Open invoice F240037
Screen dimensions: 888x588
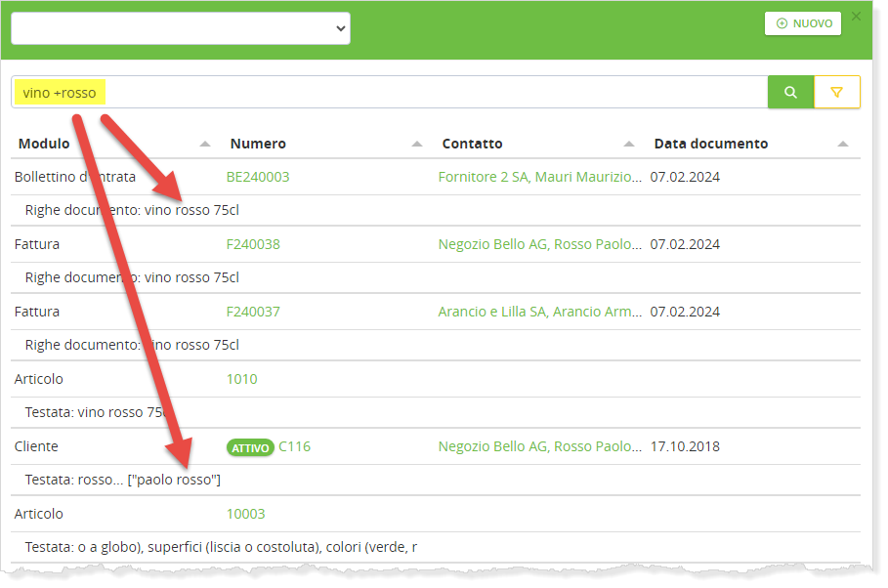pyautogui.click(x=253, y=312)
